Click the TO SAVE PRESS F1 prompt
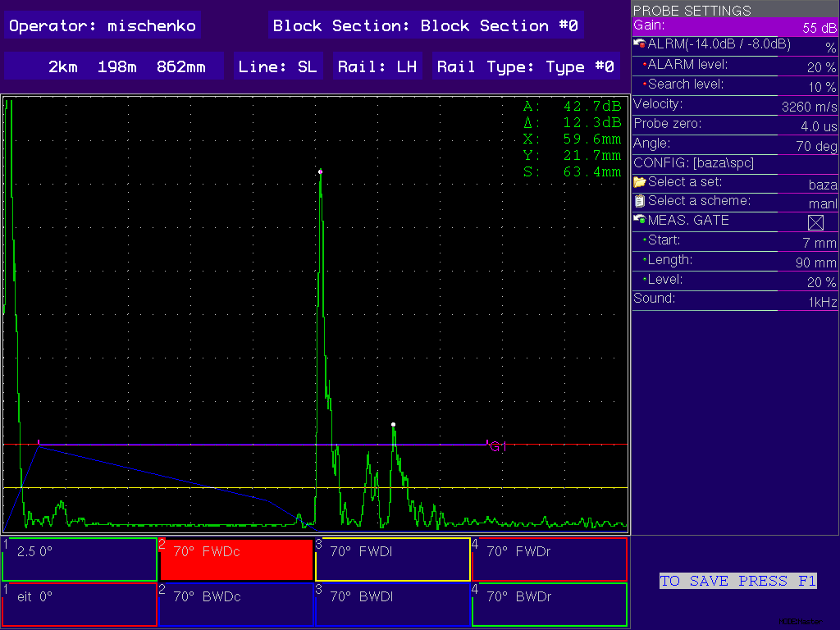This screenshot has width=840, height=630. [737, 582]
